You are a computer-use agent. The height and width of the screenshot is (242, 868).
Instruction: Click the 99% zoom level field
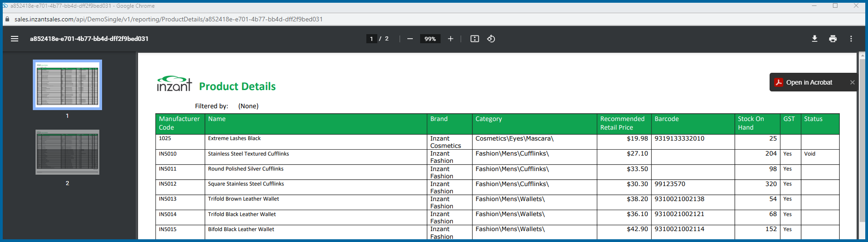point(430,39)
